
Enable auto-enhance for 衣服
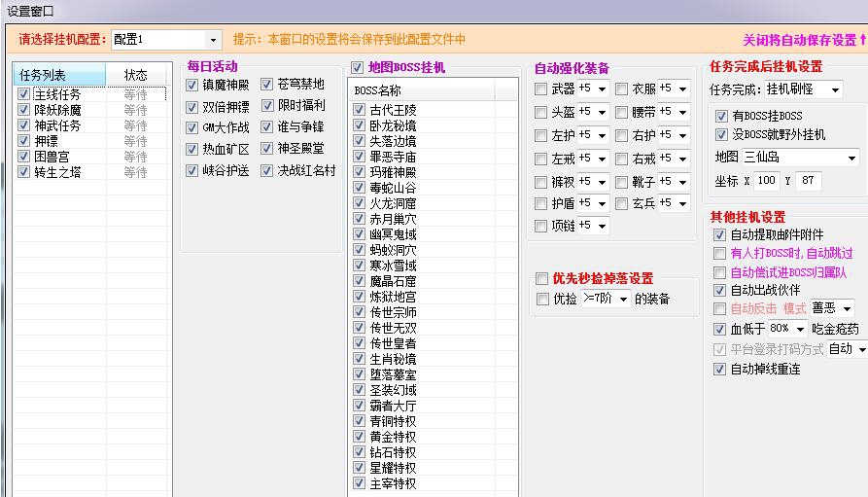pos(622,89)
